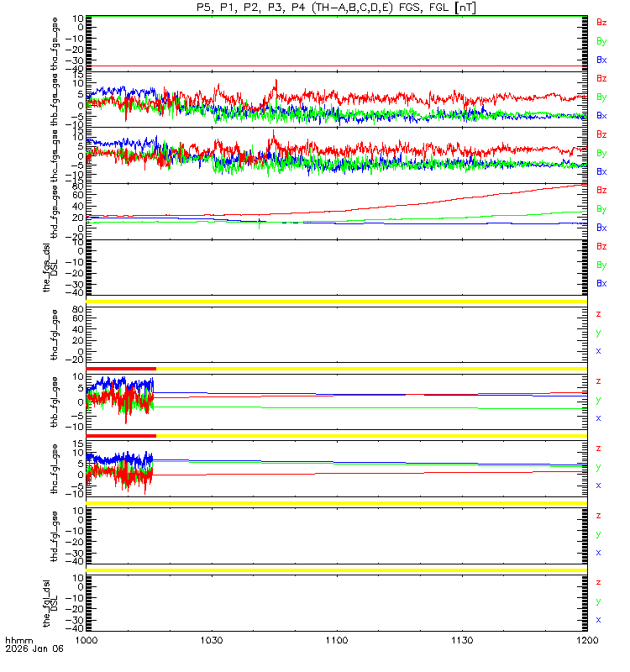Click the z legend in the_fgl_dsl panel
Image resolution: width=630 pixels, height=672 pixels.
[x=598, y=583]
